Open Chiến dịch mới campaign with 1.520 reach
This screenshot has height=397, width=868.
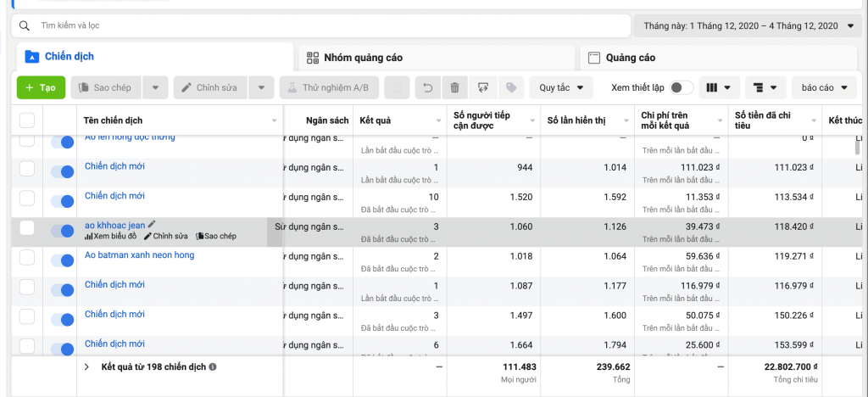[x=114, y=196]
